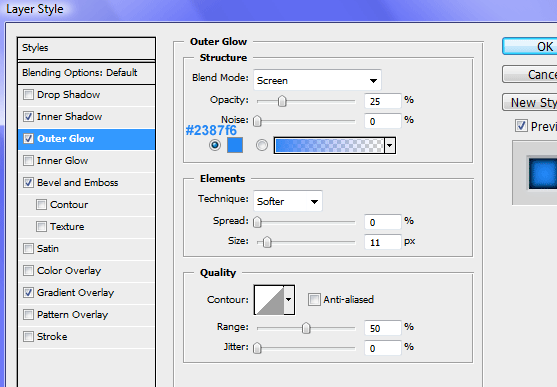
Task: Select Blending Options: Default
Action: [x=86, y=73]
